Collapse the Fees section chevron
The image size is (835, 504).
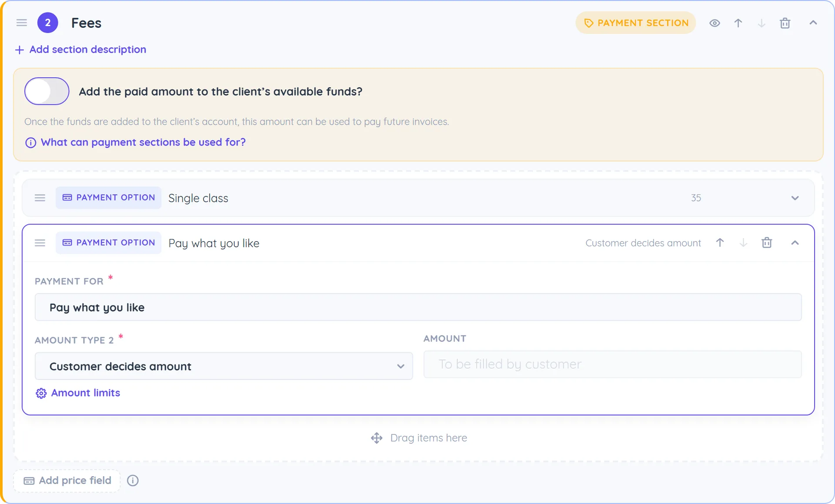tap(813, 23)
